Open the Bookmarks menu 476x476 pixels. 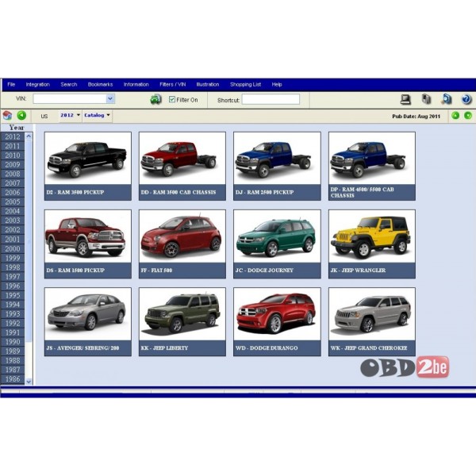coord(100,84)
